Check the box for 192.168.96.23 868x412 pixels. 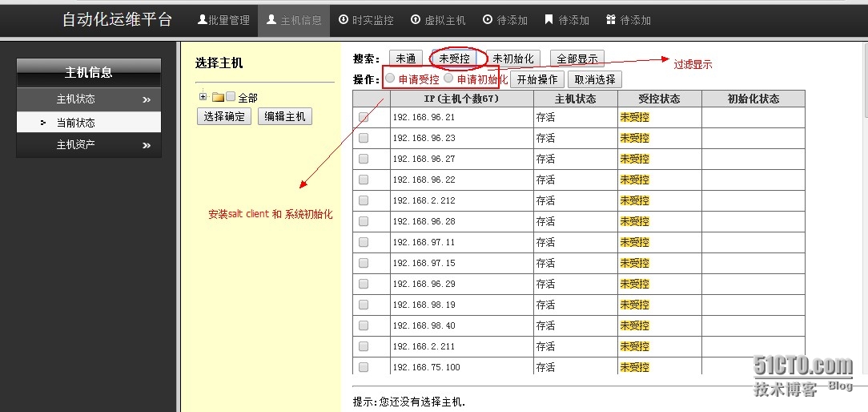pyautogui.click(x=364, y=138)
